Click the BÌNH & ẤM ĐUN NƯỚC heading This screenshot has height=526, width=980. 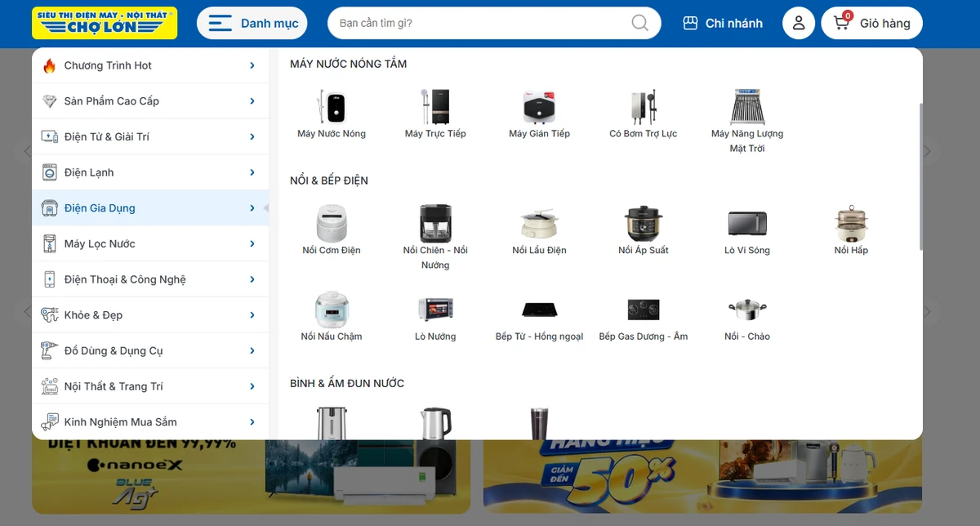click(347, 383)
